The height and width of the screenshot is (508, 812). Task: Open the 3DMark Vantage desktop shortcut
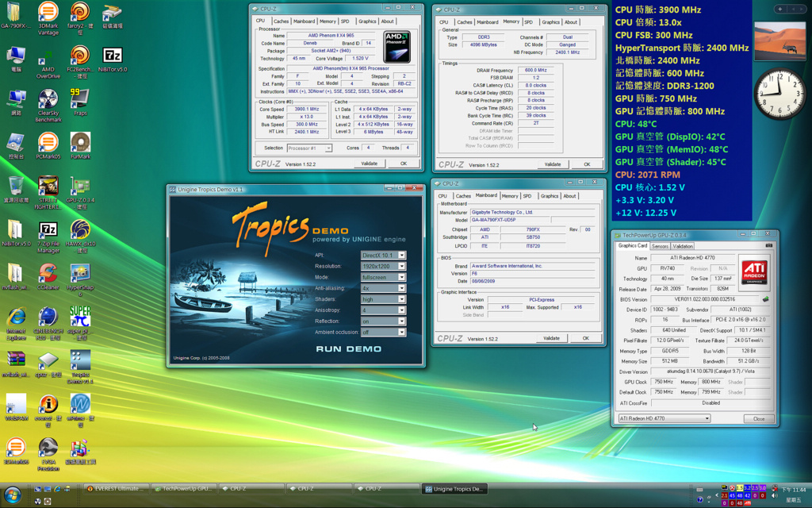48,18
